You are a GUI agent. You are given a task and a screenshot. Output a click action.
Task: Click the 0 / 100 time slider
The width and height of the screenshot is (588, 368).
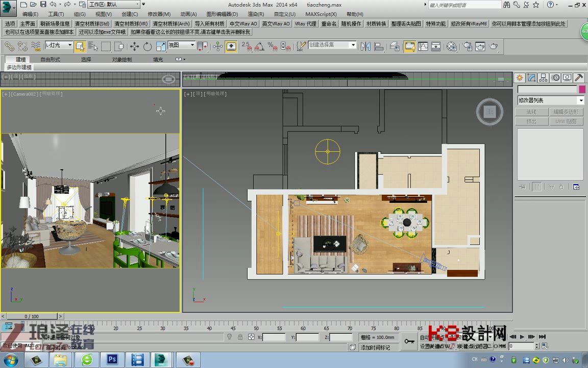[32, 316]
